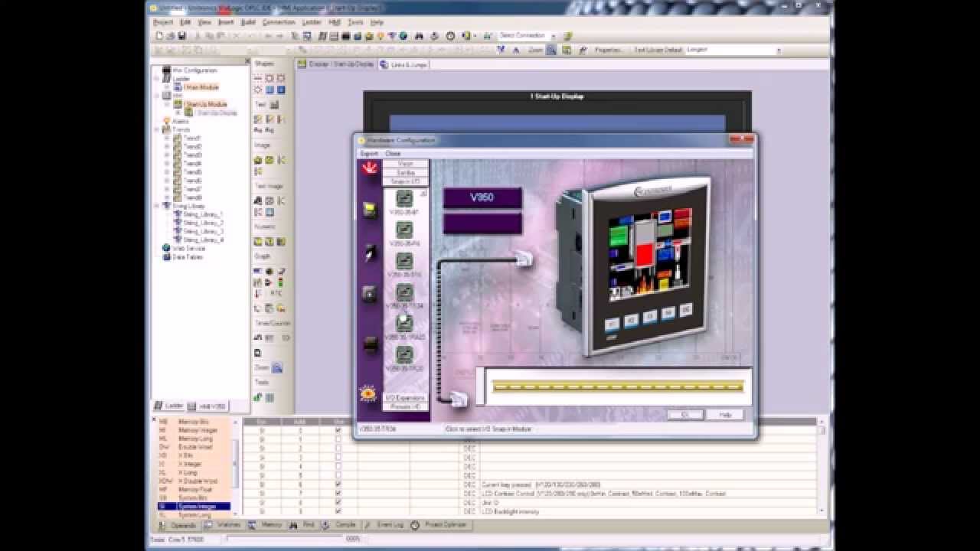Collapse the Trends node in project tree
This screenshot has height=551, width=980.
pyautogui.click(x=157, y=130)
